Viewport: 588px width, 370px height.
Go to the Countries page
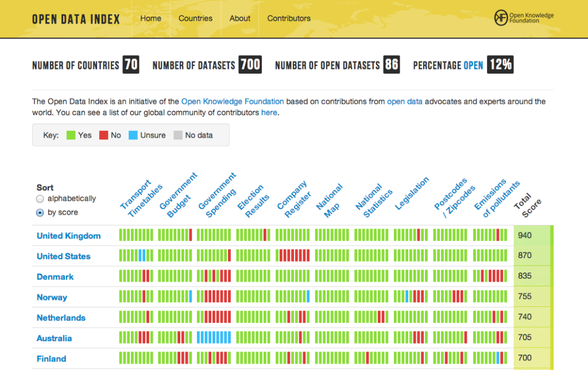(195, 18)
